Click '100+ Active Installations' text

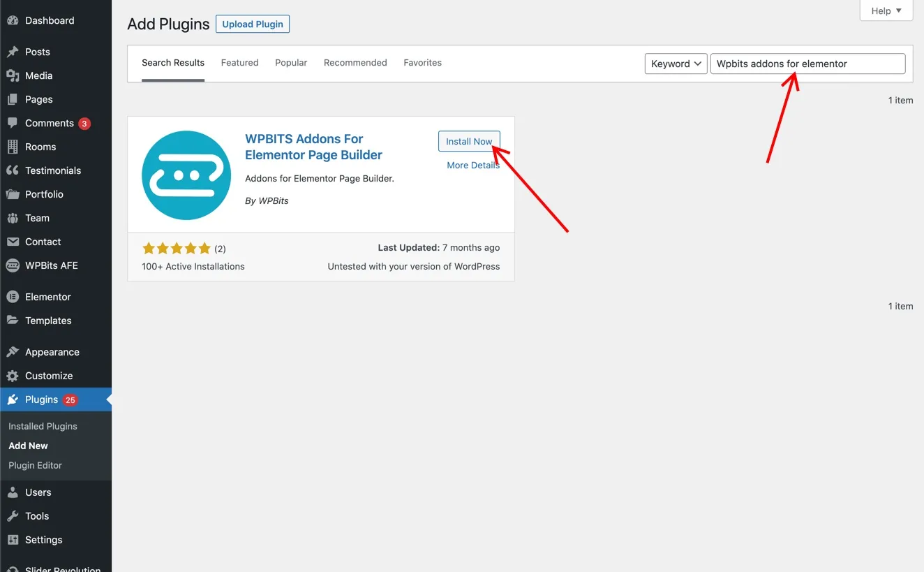(x=193, y=266)
